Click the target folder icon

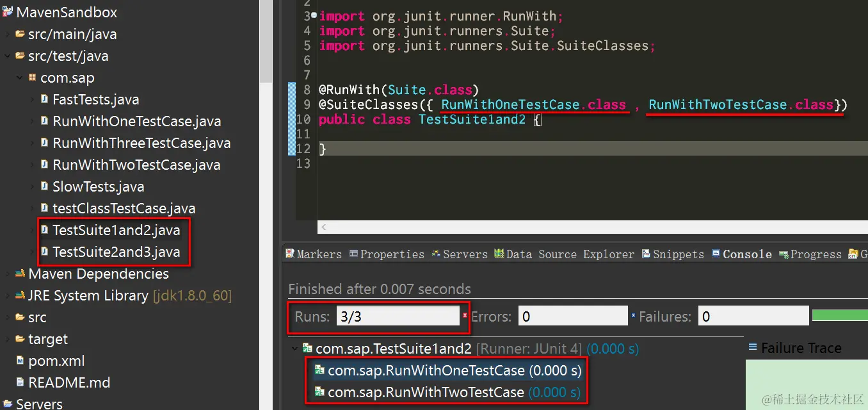click(x=20, y=339)
